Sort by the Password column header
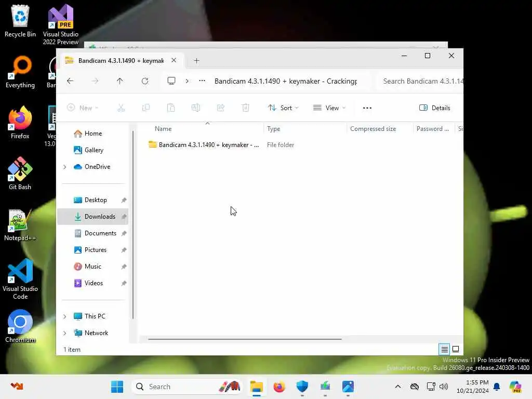The image size is (532, 399). point(433,129)
